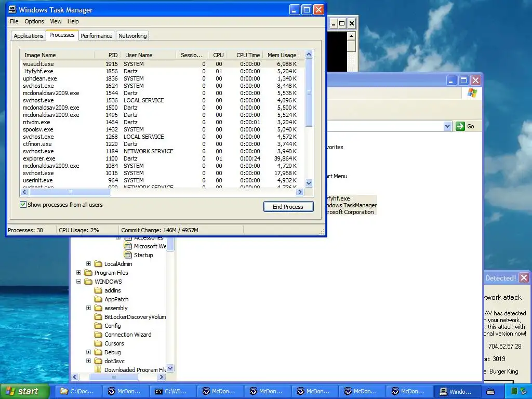Select the Config folder icon
532x399 pixels.
tap(98, 325)
